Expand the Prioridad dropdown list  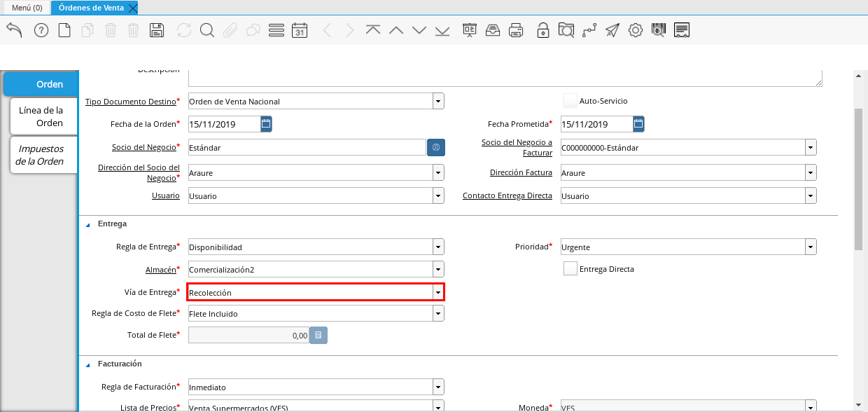pos(811,247)
